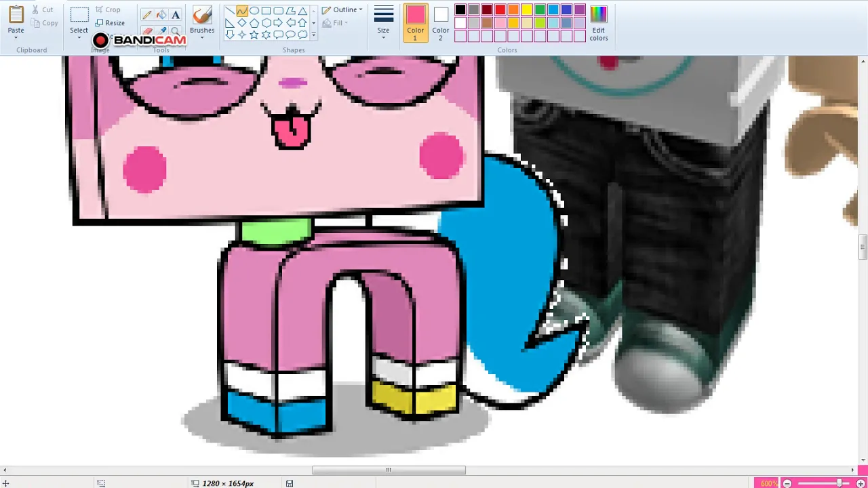Select the Magnifier tool
The width and height of the screenshot is (868, 488).
point(176,30)
